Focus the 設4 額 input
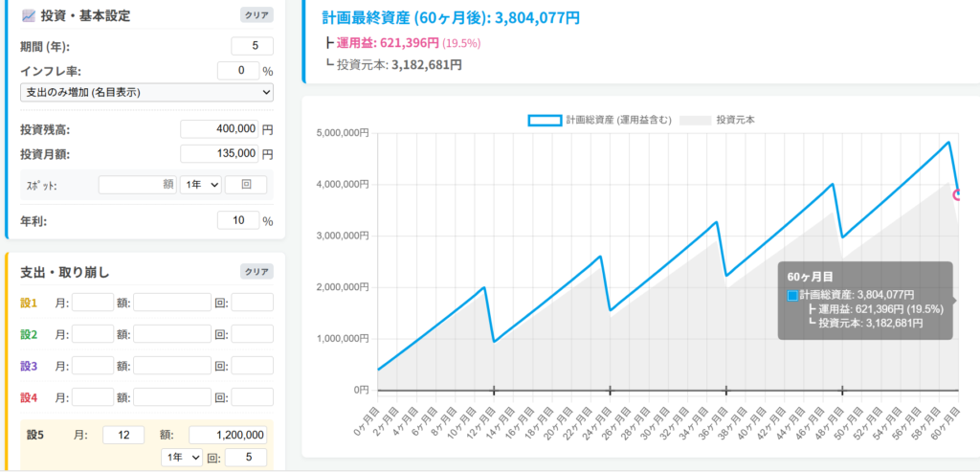 172,396
